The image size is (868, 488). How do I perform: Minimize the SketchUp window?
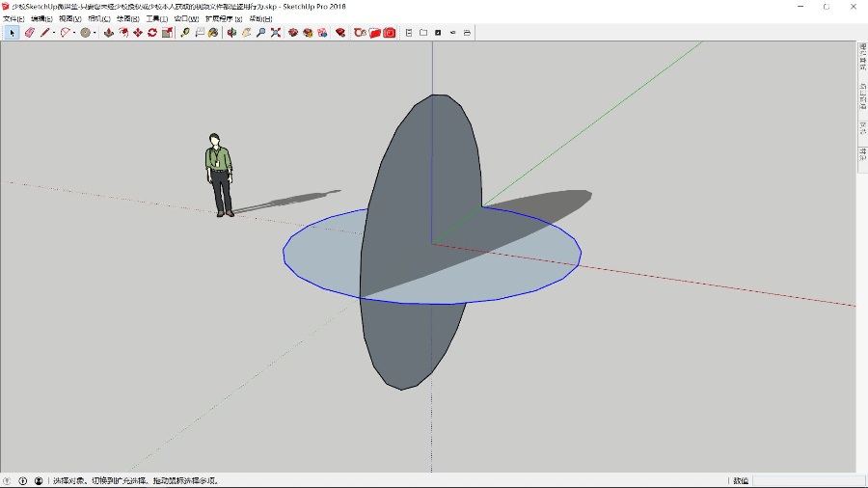(x=800, y=7)
